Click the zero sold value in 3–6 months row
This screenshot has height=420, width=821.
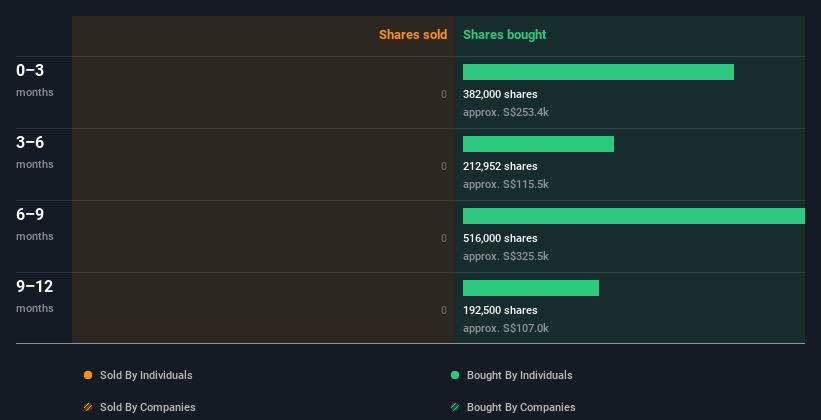(444, 167)
